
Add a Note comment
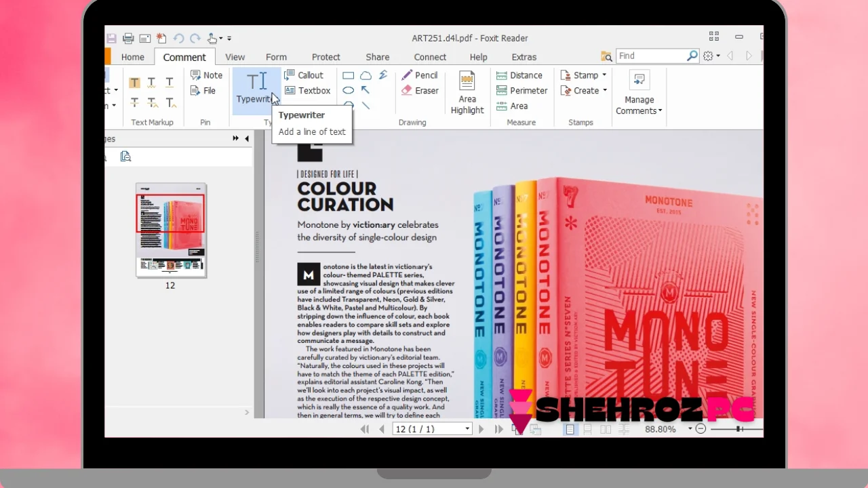206,75
